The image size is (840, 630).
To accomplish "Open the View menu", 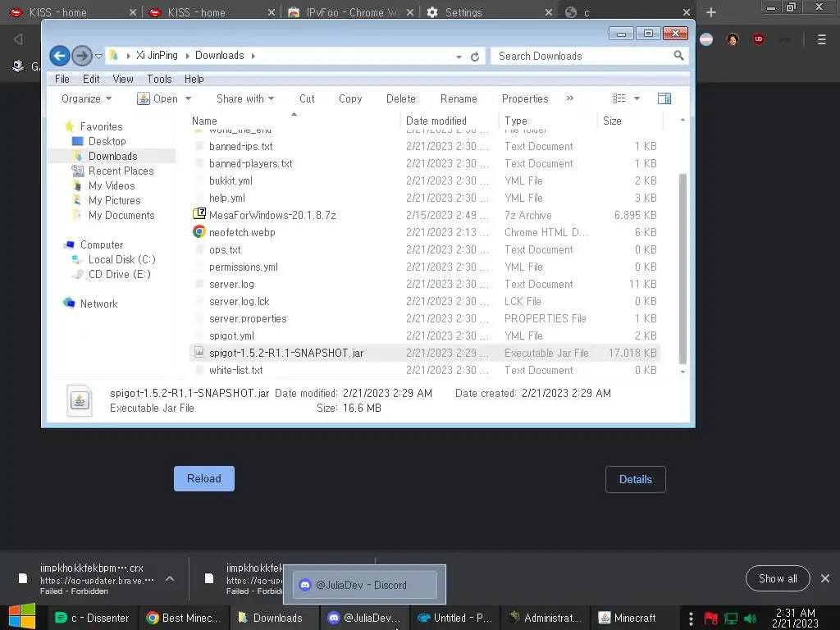I will tap(123, 79).
